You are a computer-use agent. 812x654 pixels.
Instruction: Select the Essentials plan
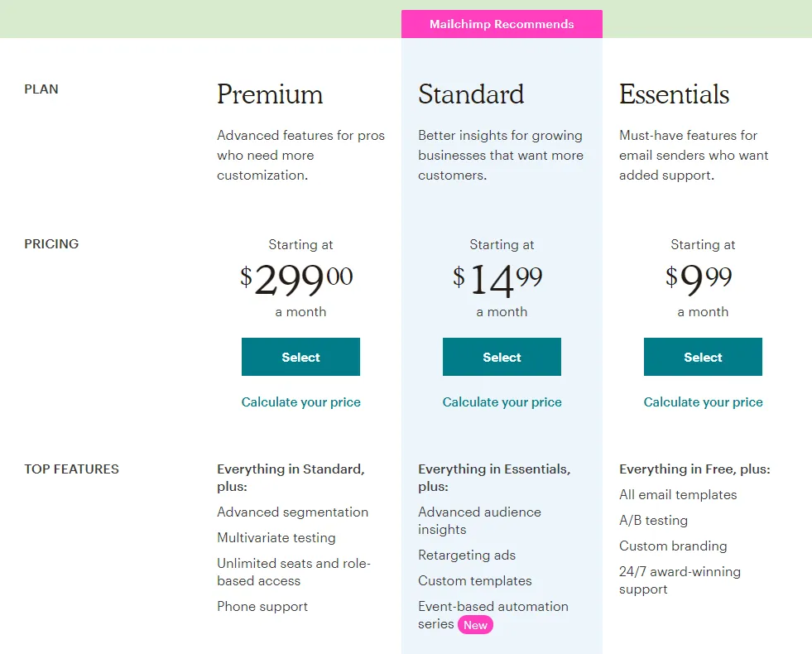click(x=703, y=357)
